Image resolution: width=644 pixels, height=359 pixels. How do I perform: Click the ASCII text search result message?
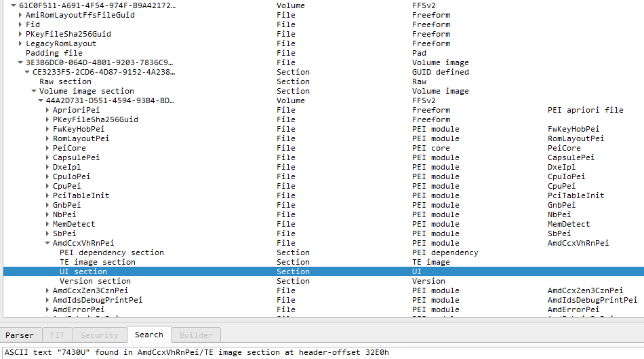click(x=197, y=352)
